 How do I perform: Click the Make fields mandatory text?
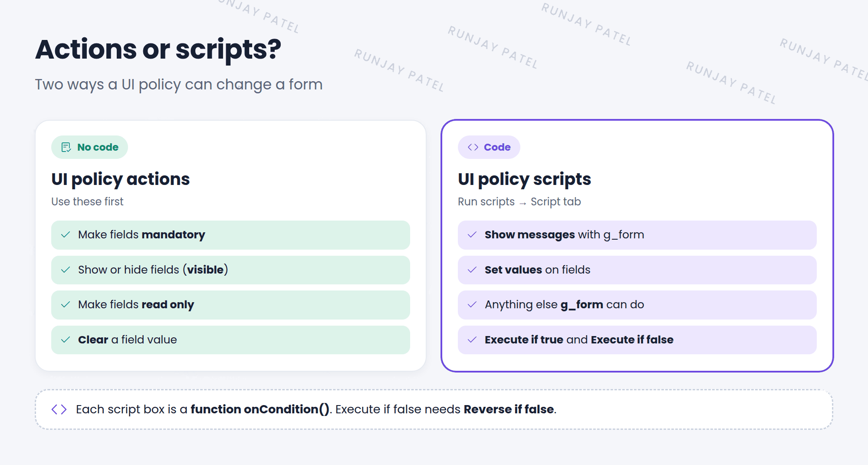141,235
